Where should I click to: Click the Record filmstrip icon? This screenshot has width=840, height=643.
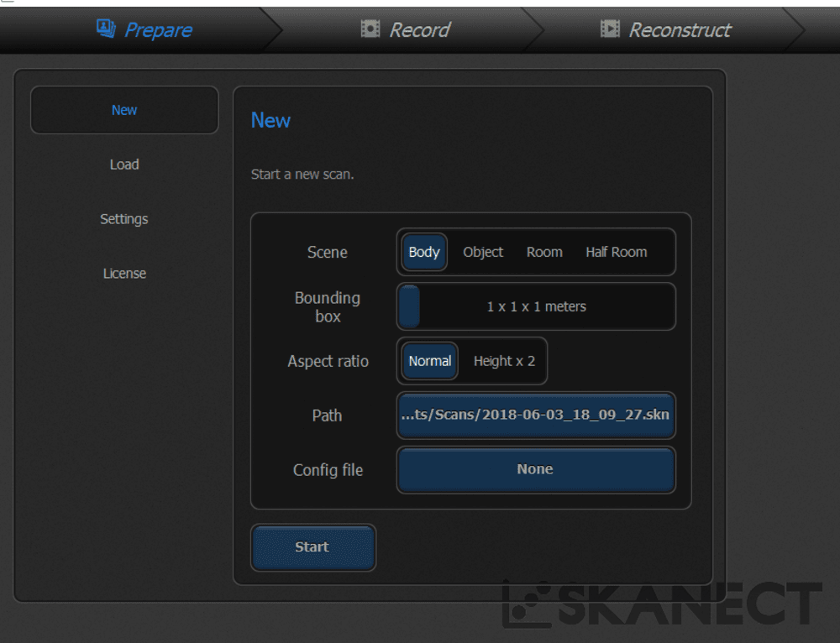click(370, 29)
